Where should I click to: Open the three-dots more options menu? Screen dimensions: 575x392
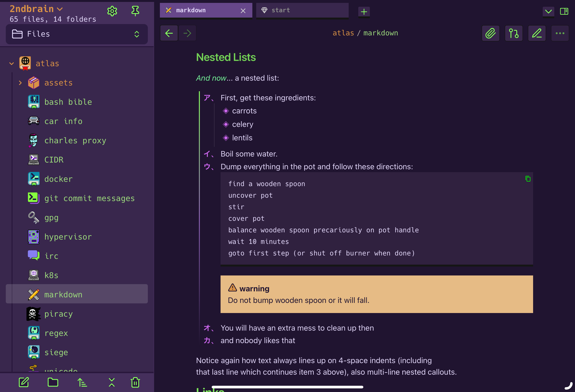coord(560,33)
